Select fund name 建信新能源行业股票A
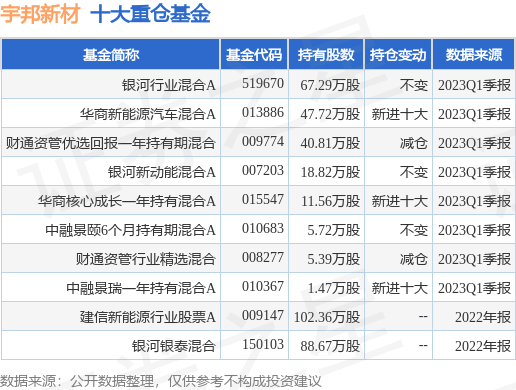 click(x=148, y=317)
